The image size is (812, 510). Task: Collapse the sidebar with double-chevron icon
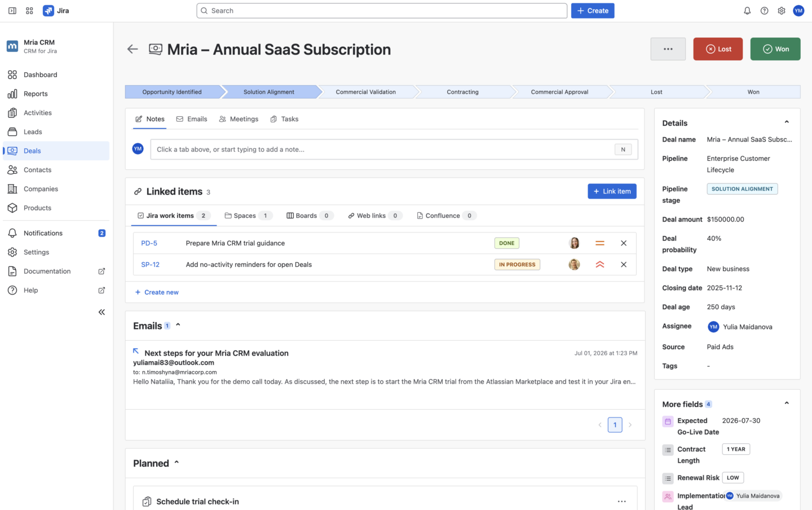101,312
